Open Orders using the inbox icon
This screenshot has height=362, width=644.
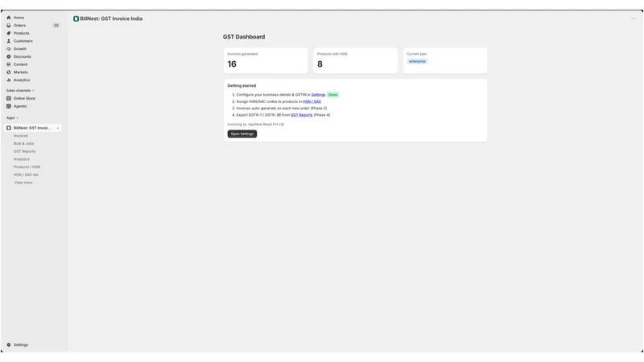click(x=9, y=26)
